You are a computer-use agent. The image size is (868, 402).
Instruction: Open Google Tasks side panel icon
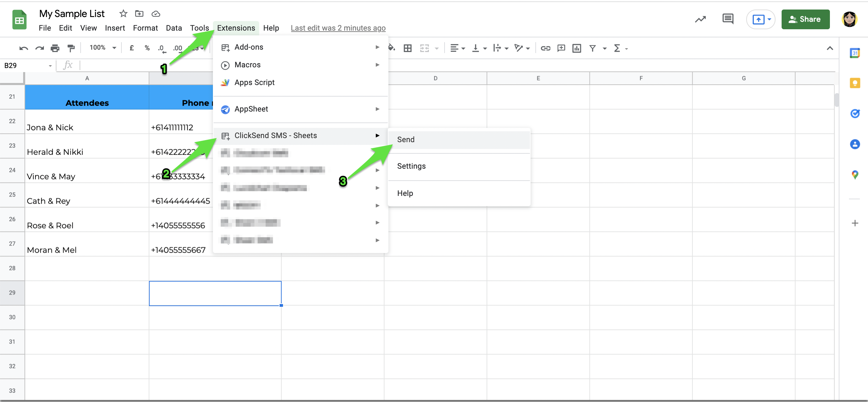coord(855,113)
